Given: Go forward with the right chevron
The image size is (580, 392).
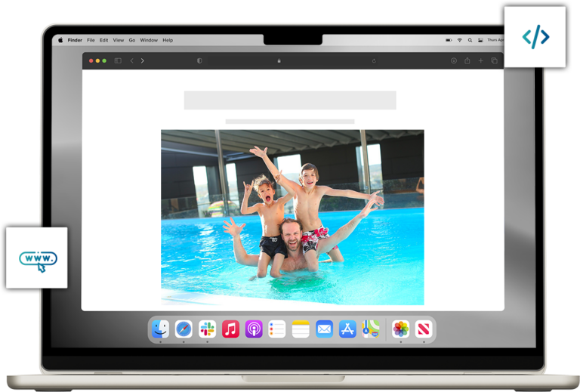Looking at the screenshot, I should (143, 60).
